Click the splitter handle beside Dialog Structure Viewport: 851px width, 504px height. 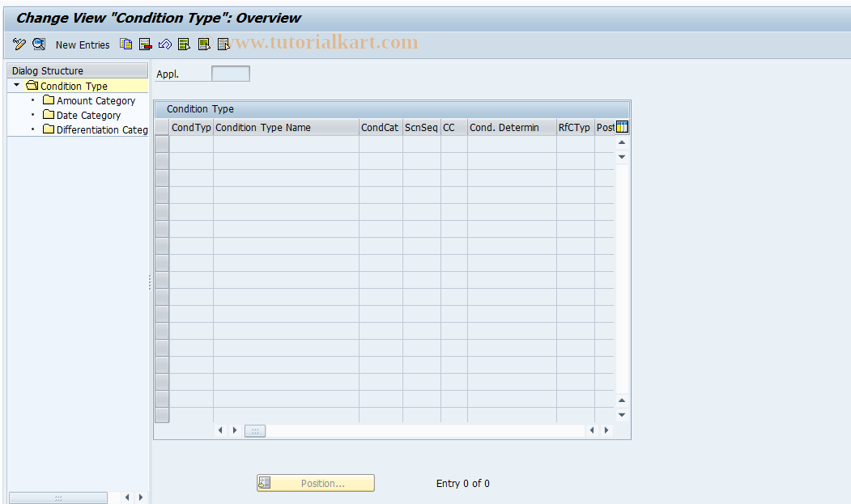tap(150, 282)
